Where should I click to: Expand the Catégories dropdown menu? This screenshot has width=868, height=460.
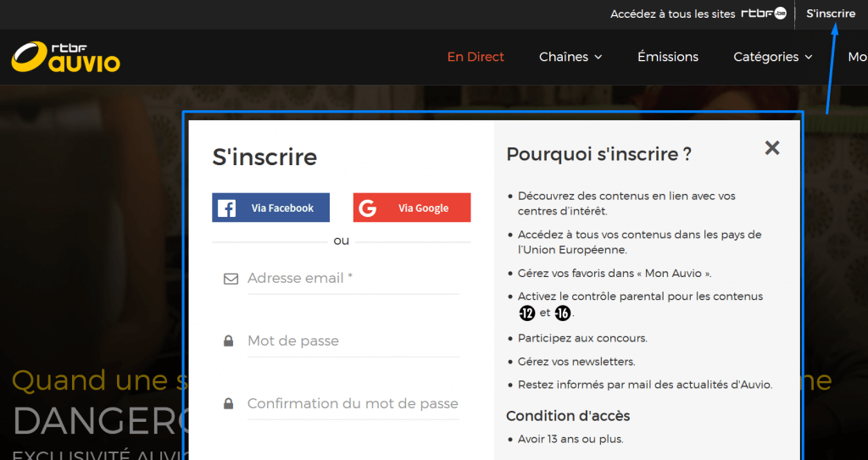[773, 57]
